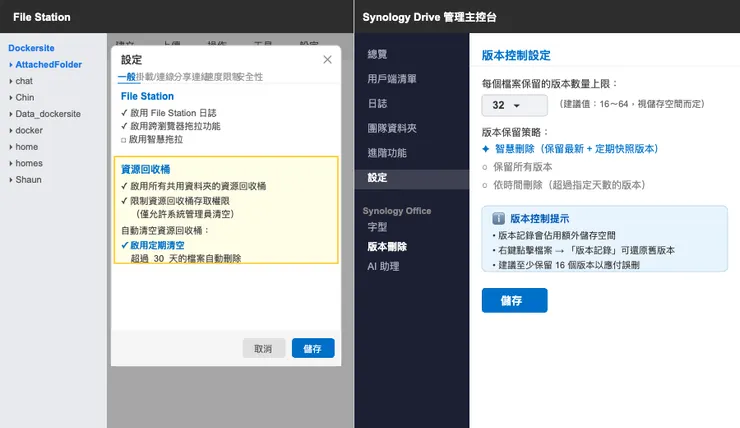Expand the Chin folder arrow
The image size is (740, 428).
11,98
